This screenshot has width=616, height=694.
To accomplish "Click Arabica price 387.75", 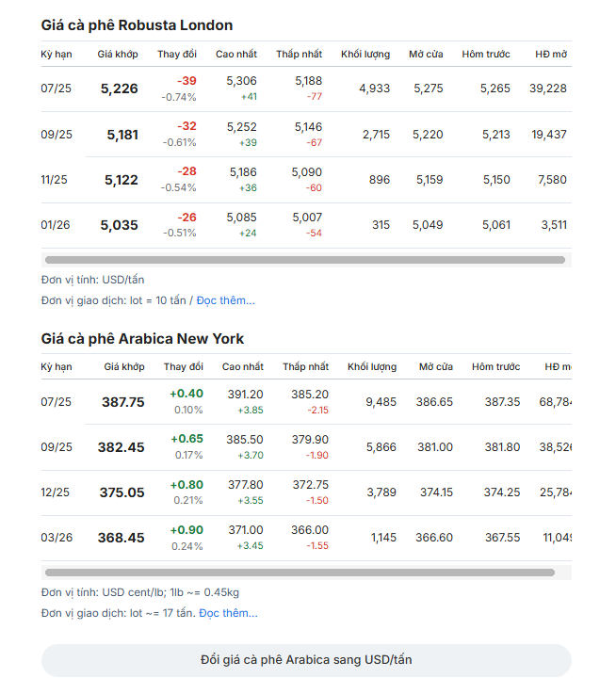I will (123, 402).
